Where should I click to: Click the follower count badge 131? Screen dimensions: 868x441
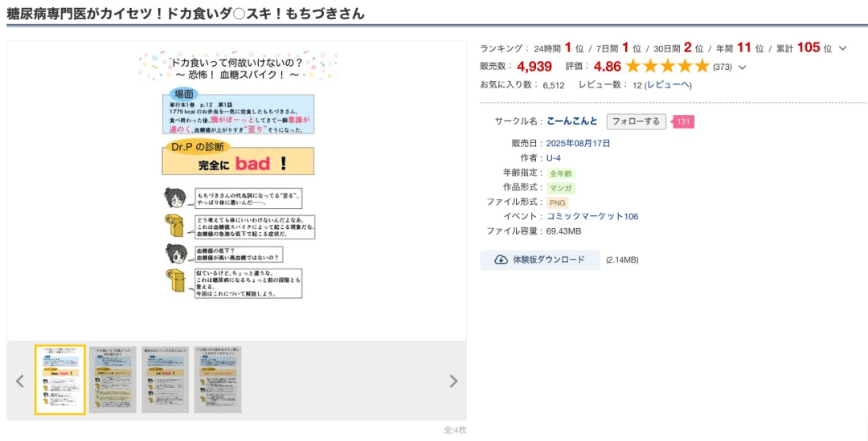click(683, 122)
